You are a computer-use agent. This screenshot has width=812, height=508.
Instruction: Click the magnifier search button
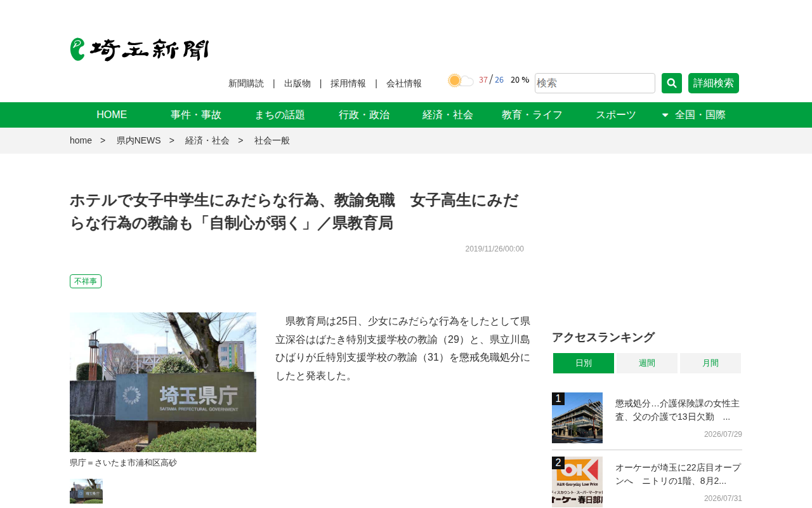click(x=672, y=83)
